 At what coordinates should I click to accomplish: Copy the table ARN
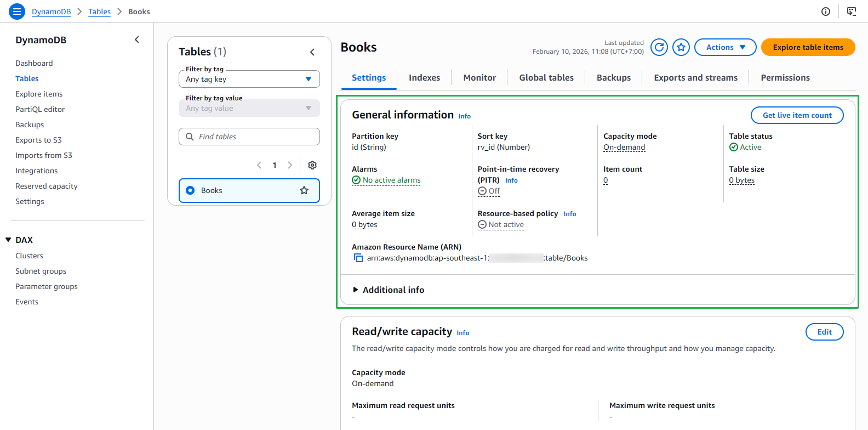coord(358,258)
